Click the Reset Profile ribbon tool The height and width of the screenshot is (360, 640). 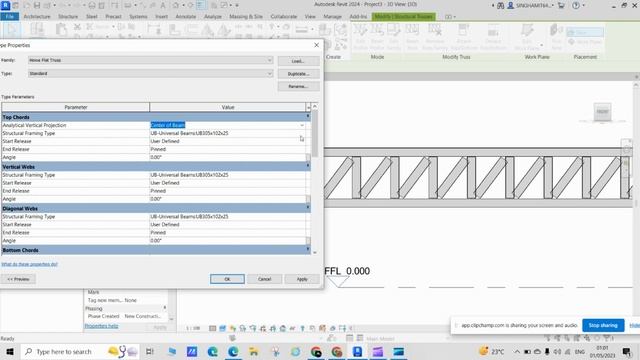point(377,37)
